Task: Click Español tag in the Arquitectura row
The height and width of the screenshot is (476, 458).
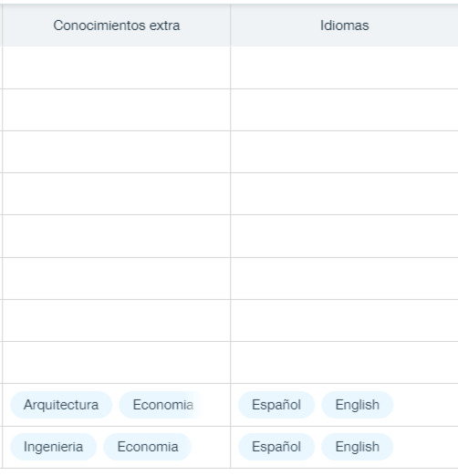Action: [x=276, y=405]
